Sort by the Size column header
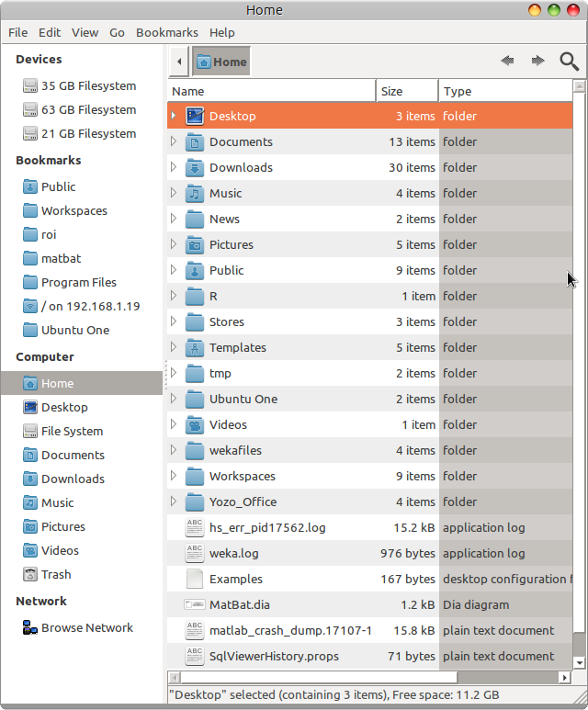Image resolution: width=588 pixels, height=710 pixels. 407,91
